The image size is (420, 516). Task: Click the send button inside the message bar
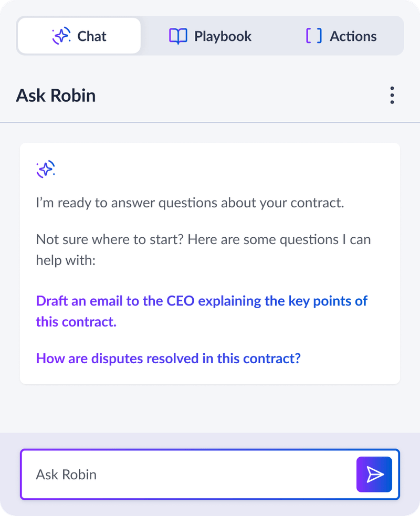click(x=374, y=474)
